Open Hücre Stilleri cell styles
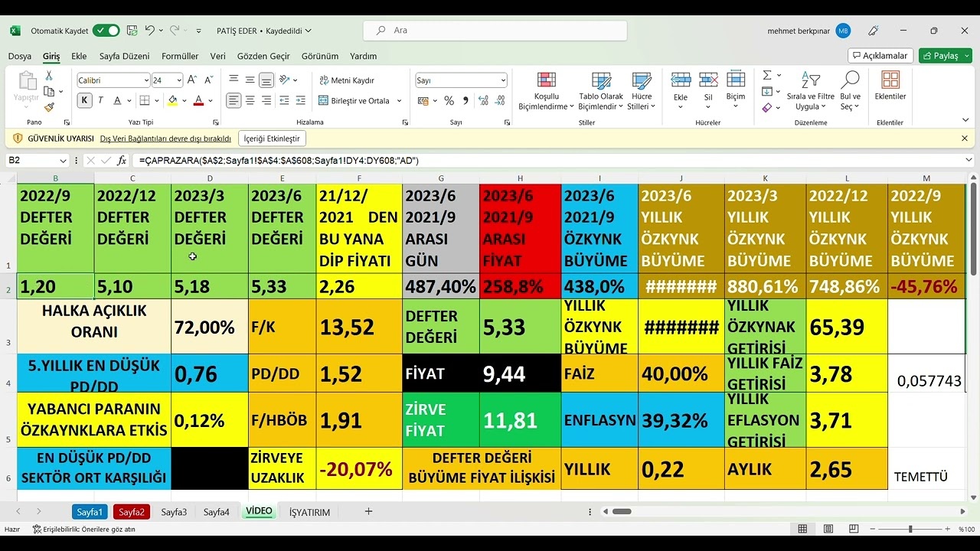The width and height of the screenshot is (980, 551). [x=642, y=92]
